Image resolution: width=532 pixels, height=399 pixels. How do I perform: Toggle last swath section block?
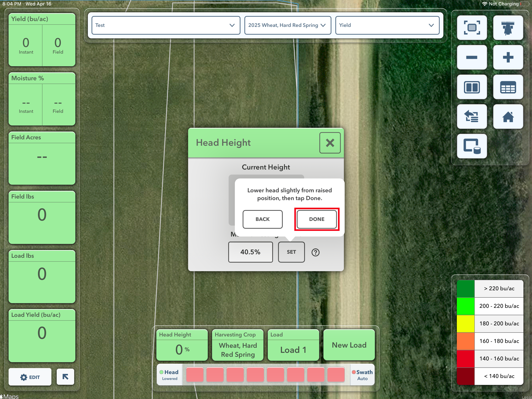336,375
